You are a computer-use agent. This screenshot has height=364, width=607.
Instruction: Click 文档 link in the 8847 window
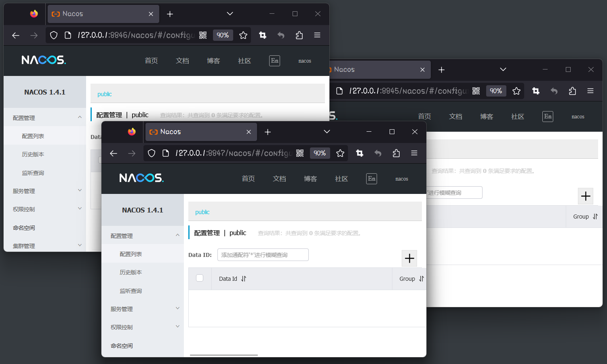[279, 179]
